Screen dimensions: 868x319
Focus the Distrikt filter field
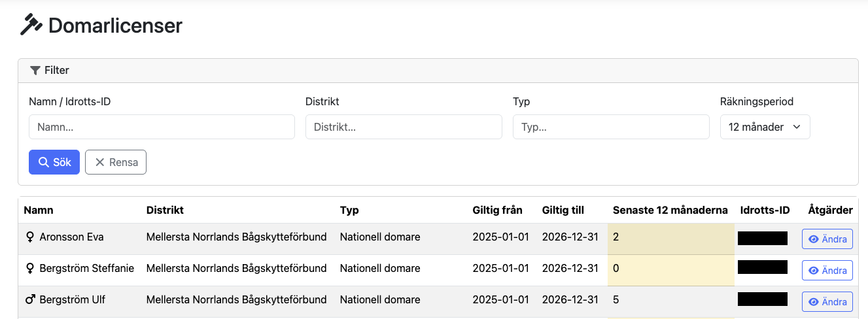404,127
